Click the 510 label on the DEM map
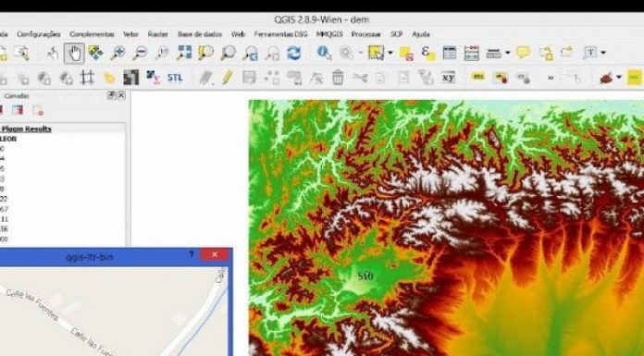 coord(365,276)
